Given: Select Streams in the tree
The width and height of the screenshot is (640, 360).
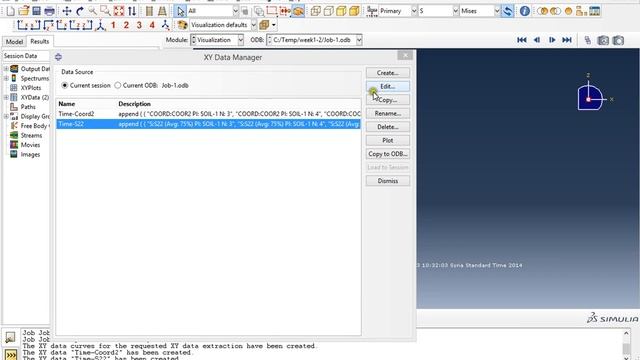Looking at the screenshot, I should click(31, 136).
